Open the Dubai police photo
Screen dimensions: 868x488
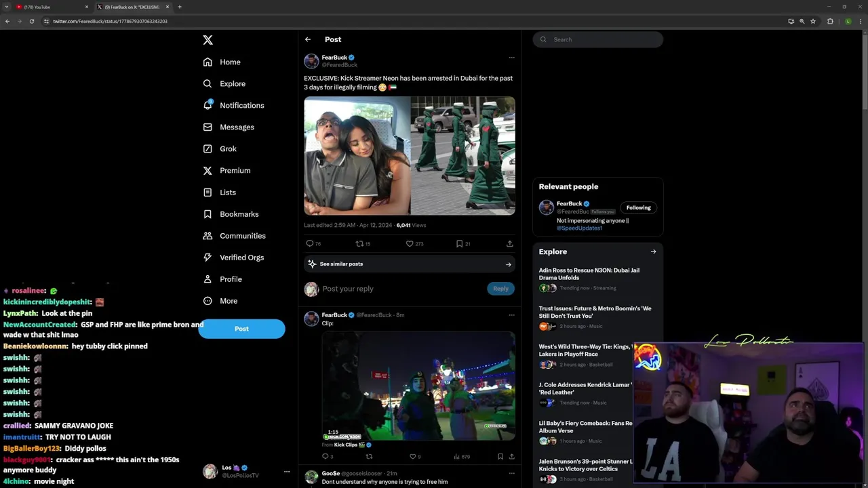[x=462, y=156]
